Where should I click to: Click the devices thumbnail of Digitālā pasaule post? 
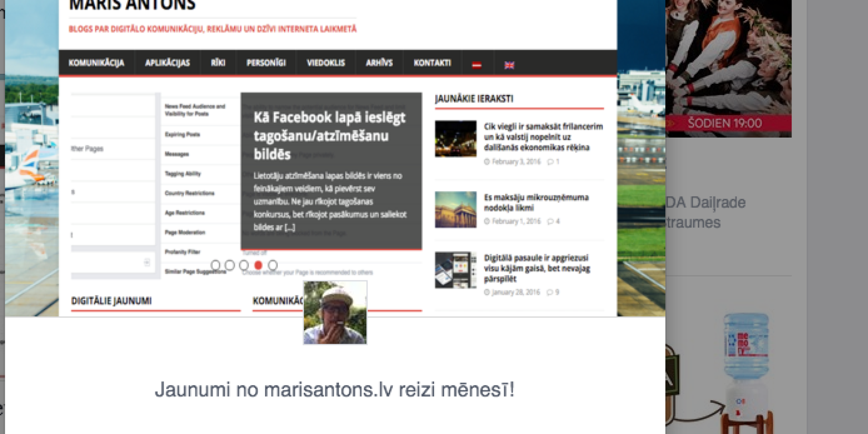click(x=456, y=270)
